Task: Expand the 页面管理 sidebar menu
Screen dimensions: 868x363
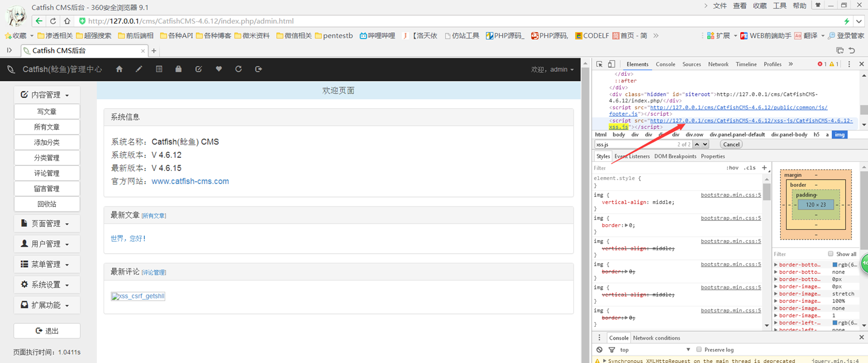Action: coord(47,224)
